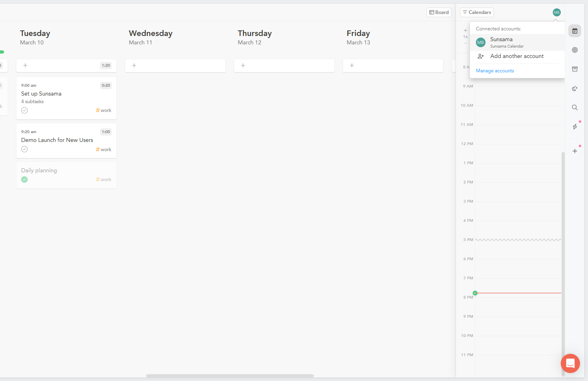Open the Daily planning task card
This screenshot has width=588, height=381.
pyautogui.click(x=66, y=175)
